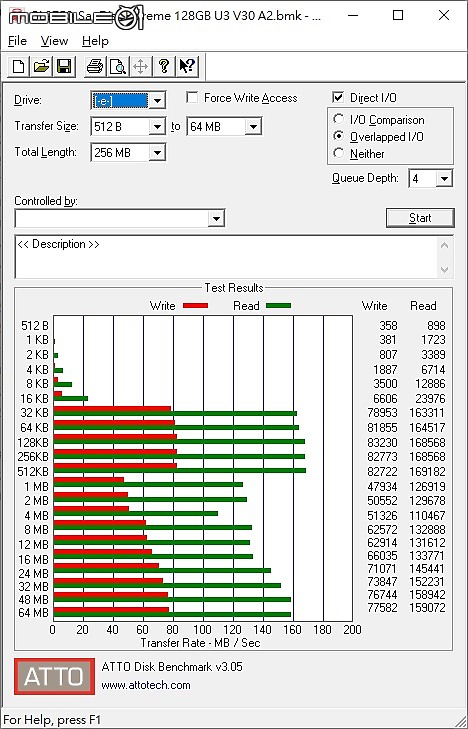Click the 'Transfer Rate - MB / Sec' axis label
Screen dimensions: 468x729
click(x=200, y=643)
